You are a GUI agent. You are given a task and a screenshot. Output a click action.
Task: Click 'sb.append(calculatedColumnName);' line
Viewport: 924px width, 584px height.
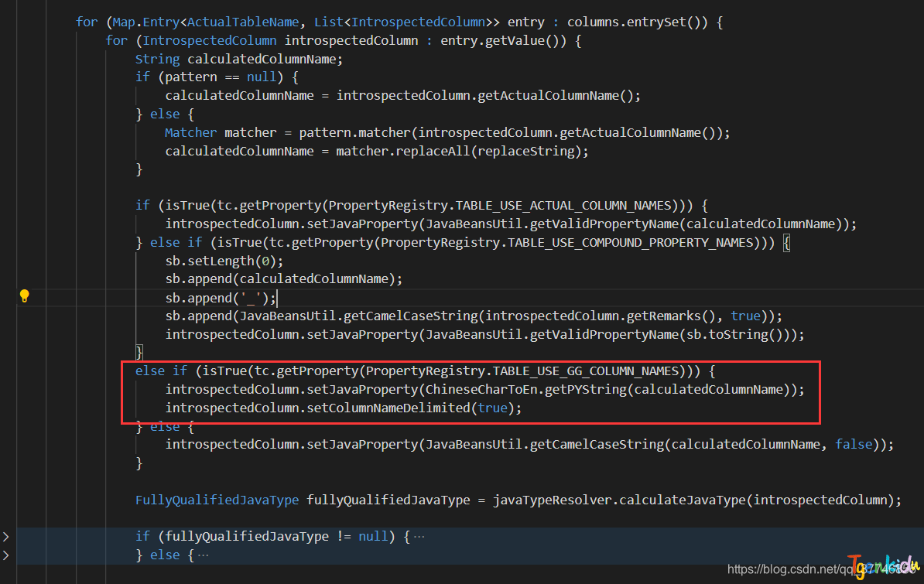283,278
